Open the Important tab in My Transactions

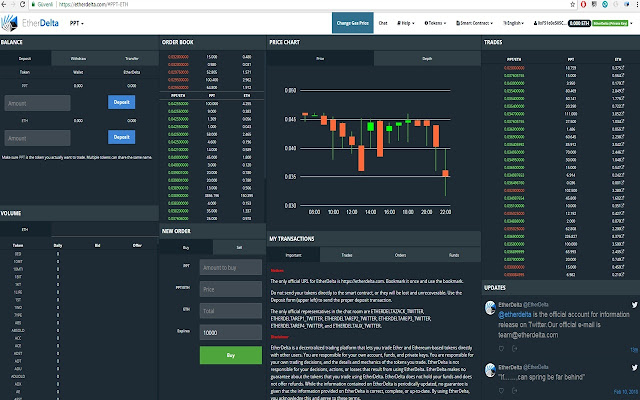click(x=293, y=255)
